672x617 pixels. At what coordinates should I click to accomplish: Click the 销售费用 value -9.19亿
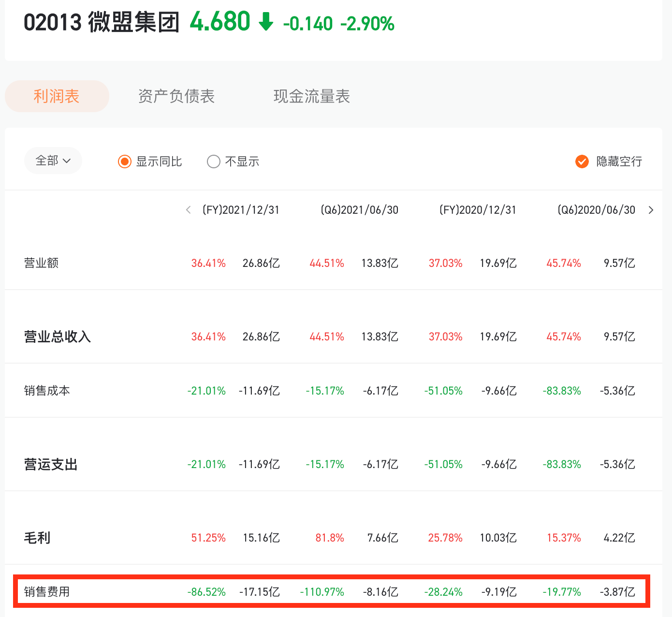click(499, 592)
